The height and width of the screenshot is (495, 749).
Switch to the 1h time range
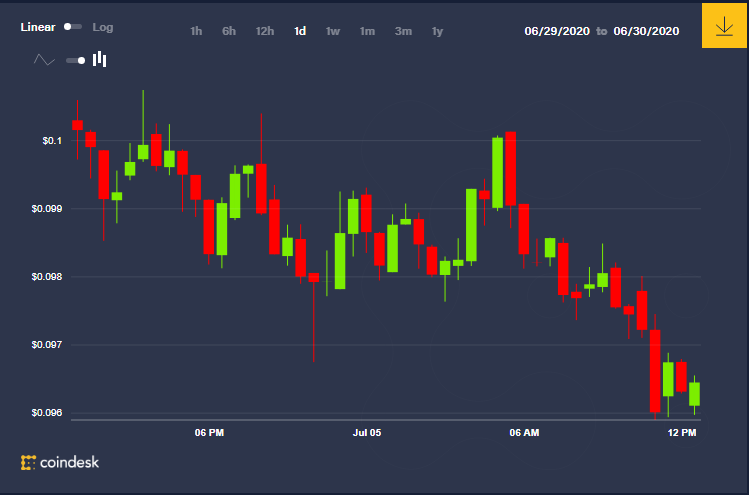click(196, 31)
